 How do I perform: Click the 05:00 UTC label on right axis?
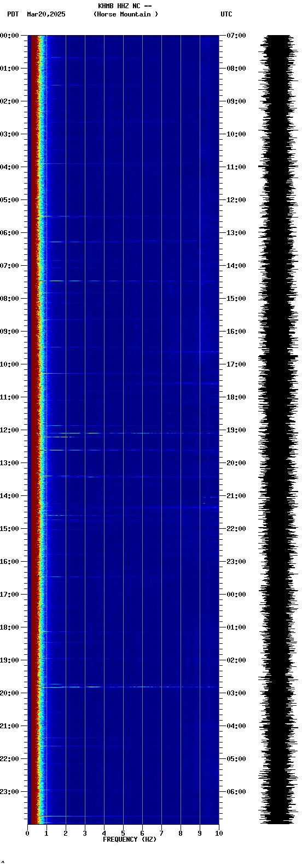(236, 759)
